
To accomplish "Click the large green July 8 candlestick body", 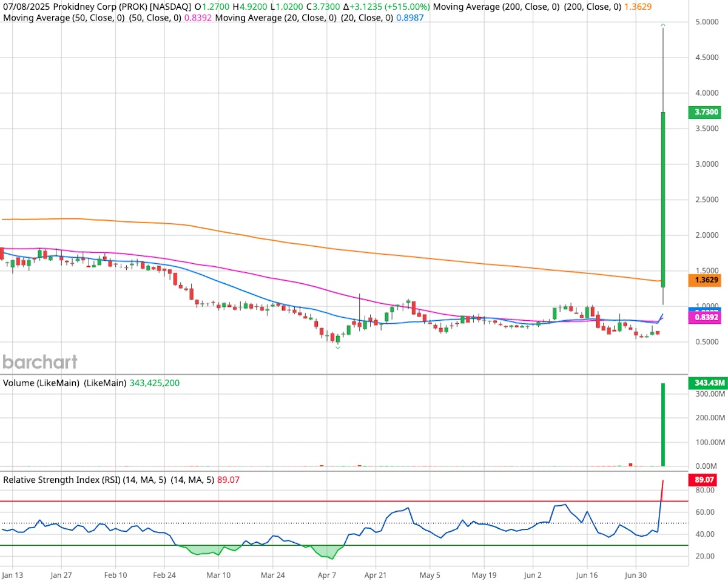I will pos(664,200).
